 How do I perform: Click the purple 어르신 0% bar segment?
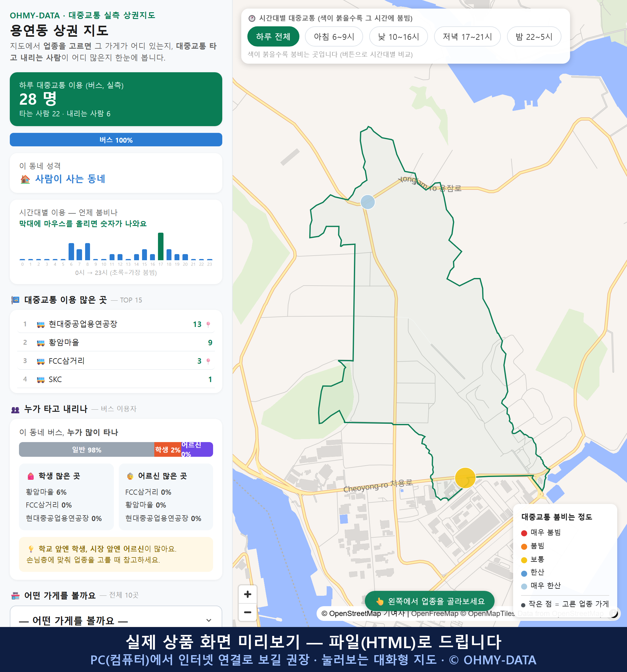197,449
